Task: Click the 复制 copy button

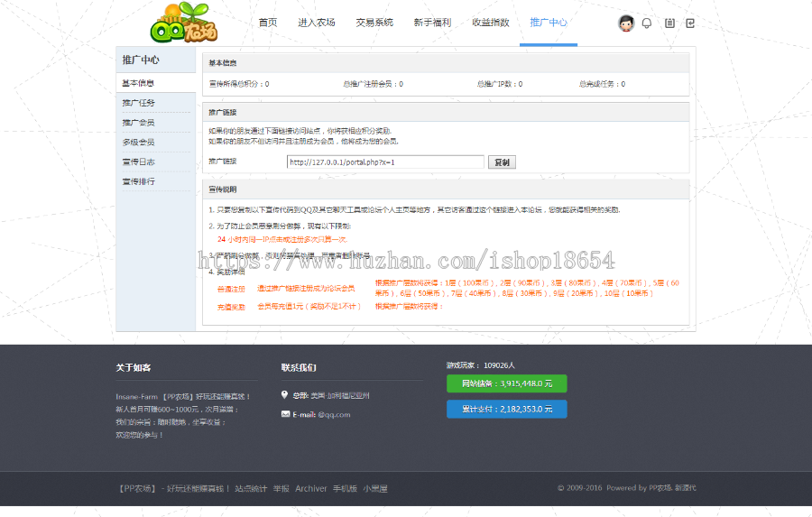Action: tap(502, 162)
